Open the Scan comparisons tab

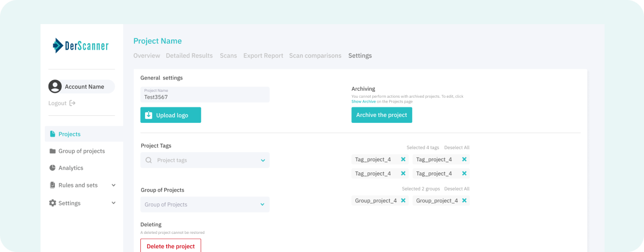[x=315, y=56]
